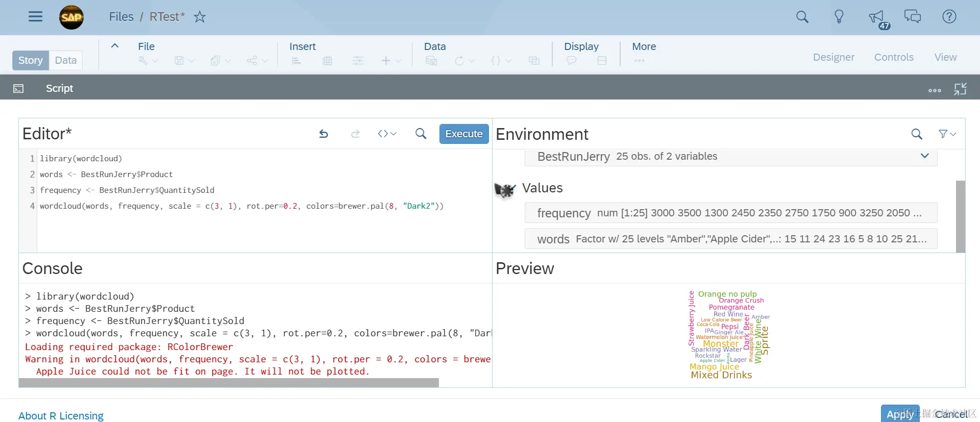Image resolution: width=980 pixels, height=422 pixels.
Task: Open the help question mark icon
Action: 949,17
